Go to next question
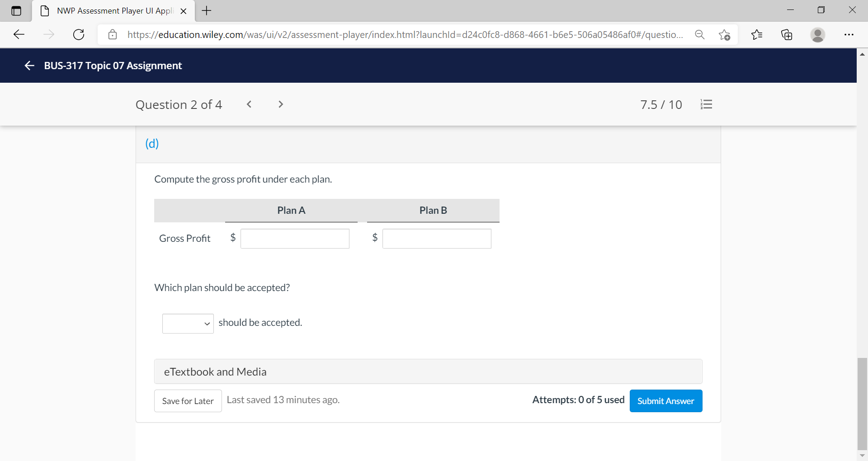868x461 pixels. [281, 104]
